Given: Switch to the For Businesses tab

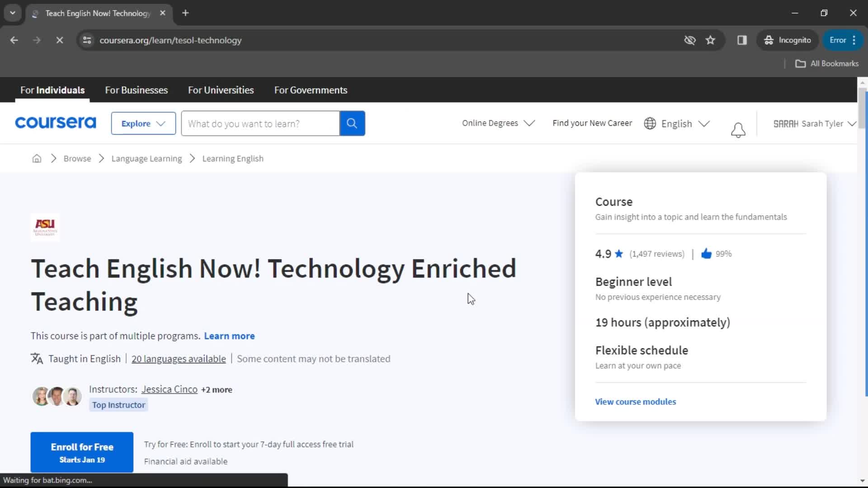Looking at the screenshot, I should click(136, 90).
